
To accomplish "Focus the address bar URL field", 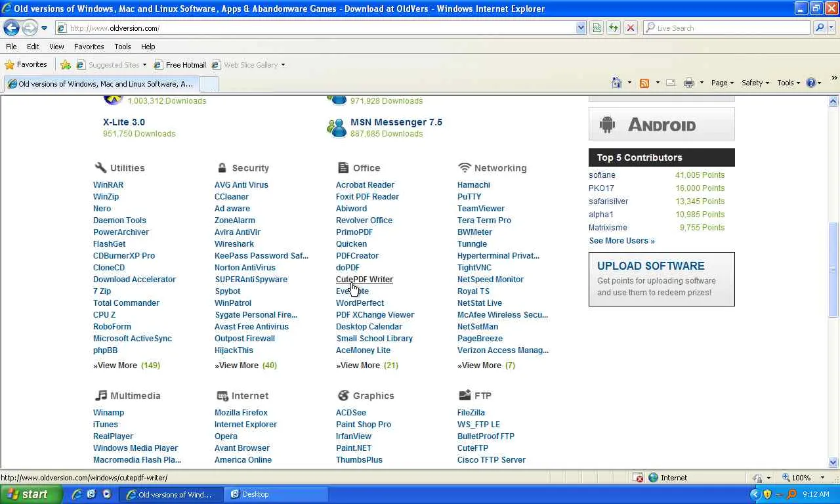I will 315,28.
